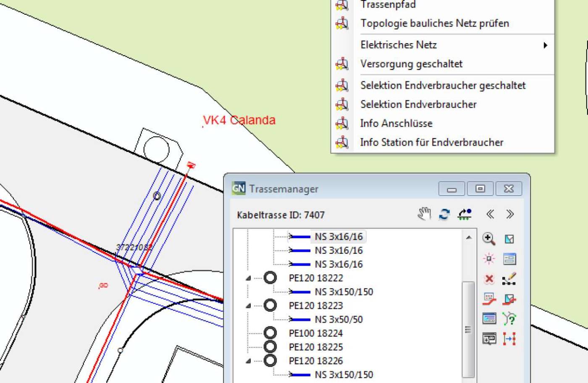Click the branch with green question mark icon
The image size is (588, 383).
pyautogui.click(x=509, y=319)
